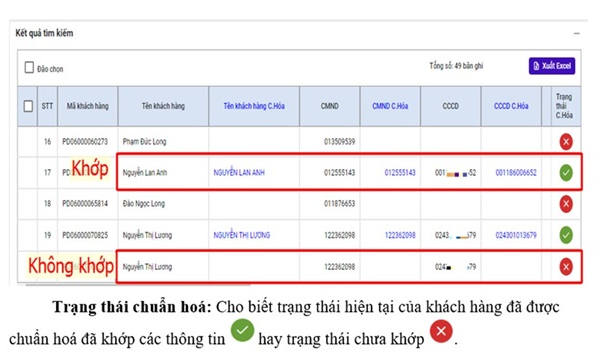This screenshot has height=364, width=606.
Task: Open standardized name NGUYỄN THỊ LƯƠNG
Action: pos(242,235)
